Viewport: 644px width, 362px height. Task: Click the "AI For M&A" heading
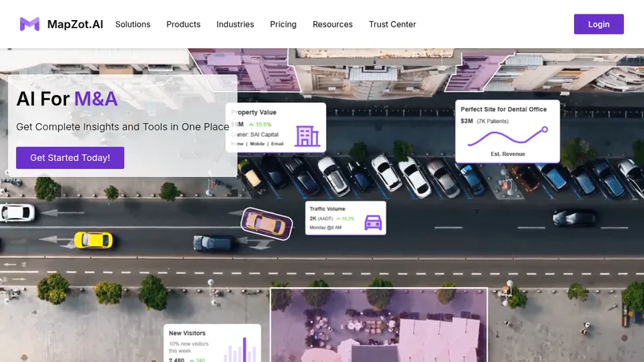67,99
